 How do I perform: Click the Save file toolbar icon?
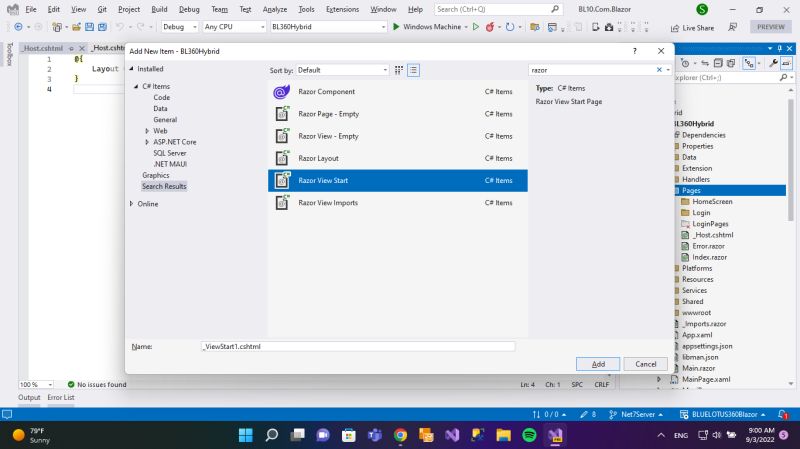[x=89, y=27]
